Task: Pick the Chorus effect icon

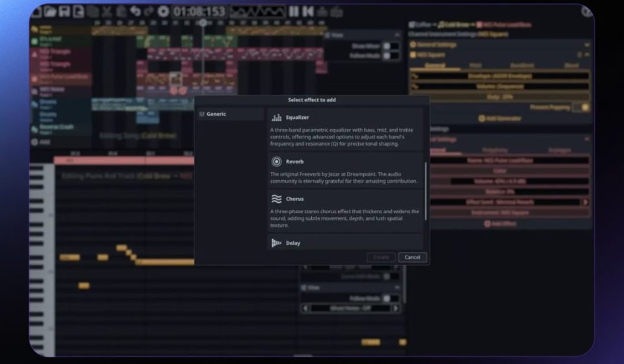Action: click(277, 199)
